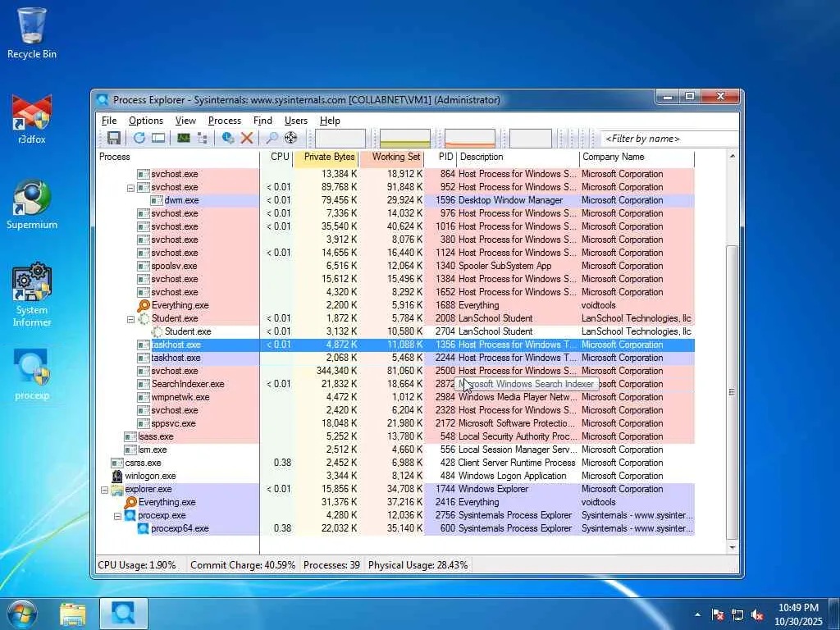
Task: Sort by Private Bytes column header
Action: click(326, 157)
